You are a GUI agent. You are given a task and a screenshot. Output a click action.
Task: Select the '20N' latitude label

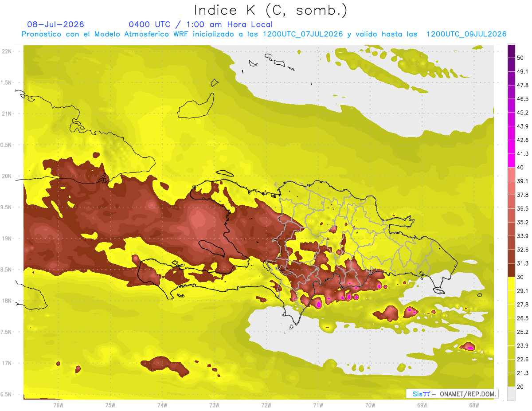point(8,176)
